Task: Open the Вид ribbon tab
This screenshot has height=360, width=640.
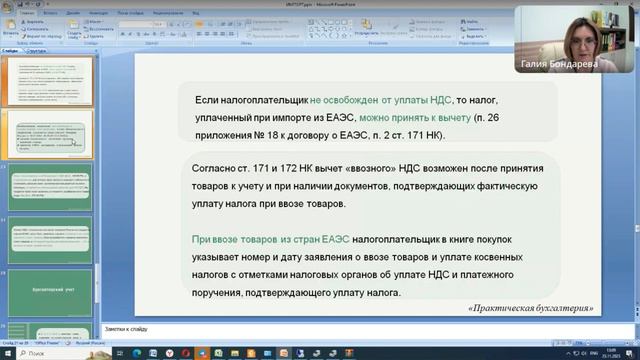Action: pyautogui.click(x=196, y=13)
